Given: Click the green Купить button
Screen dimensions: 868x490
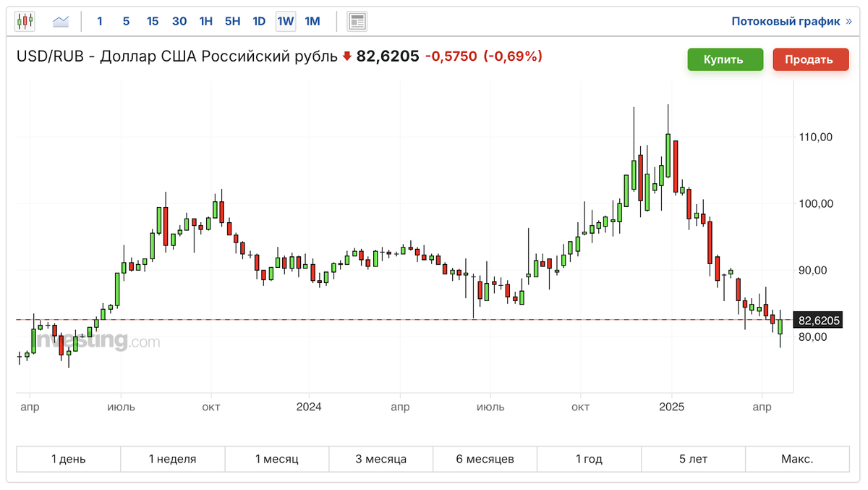Looking at the screenshot, I should click(726, 59).
